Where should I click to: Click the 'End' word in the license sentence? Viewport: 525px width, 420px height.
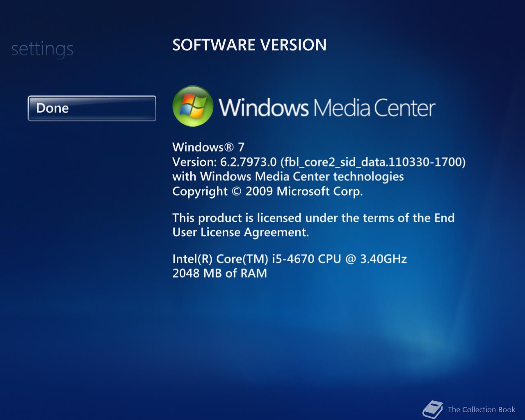click(445, 217)
